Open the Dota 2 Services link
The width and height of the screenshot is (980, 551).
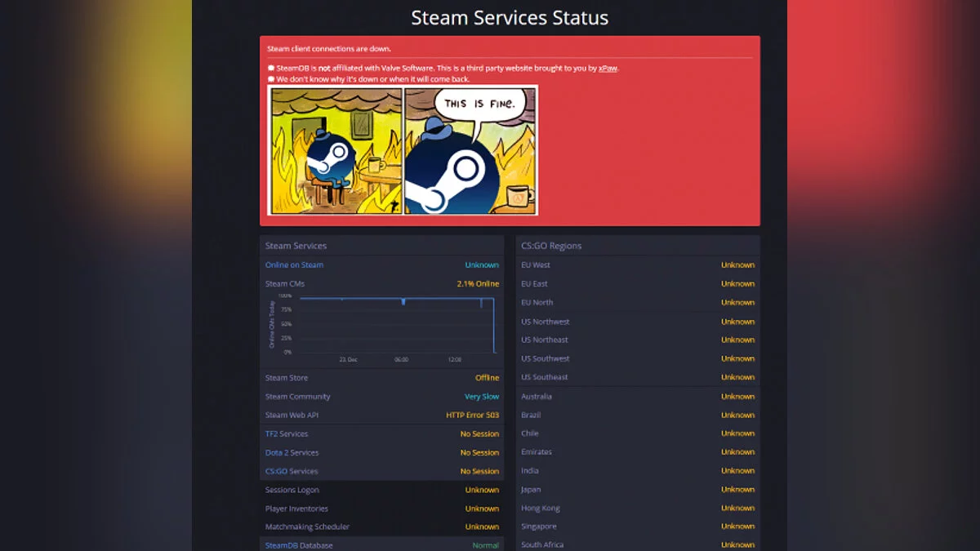click(x=292, y=452)
